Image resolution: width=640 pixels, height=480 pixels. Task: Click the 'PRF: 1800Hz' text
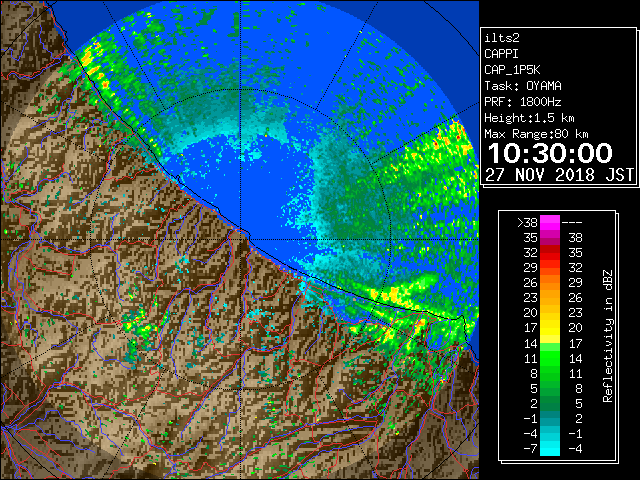pos(523,102)
